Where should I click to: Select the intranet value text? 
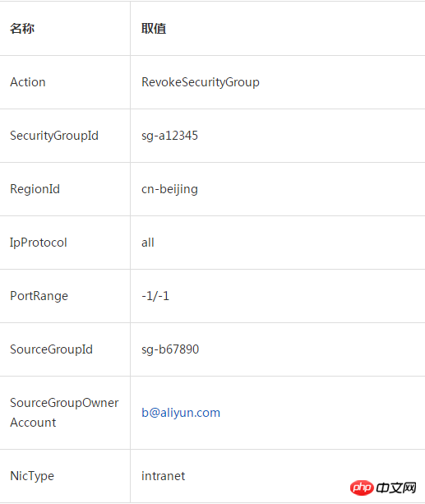(164, 476)
